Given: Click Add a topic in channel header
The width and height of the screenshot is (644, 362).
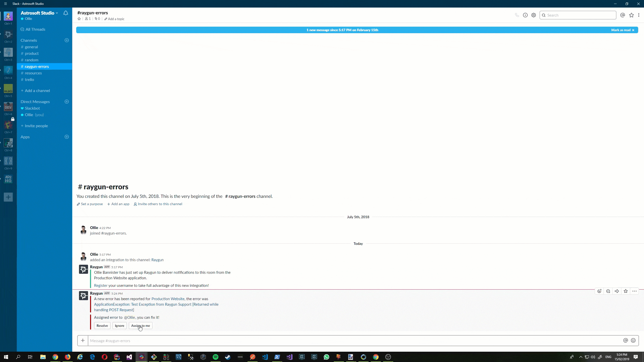Looking at the screenshot, I should (x=114, y=19).
